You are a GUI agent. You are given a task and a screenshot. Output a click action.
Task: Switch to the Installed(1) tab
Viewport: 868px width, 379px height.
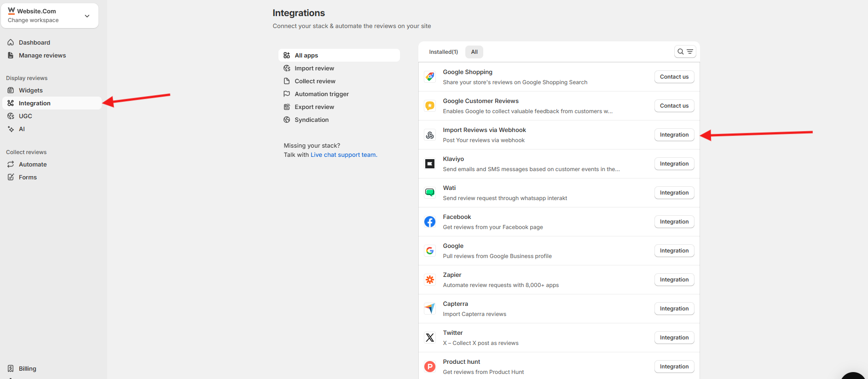tap(443, 52)
